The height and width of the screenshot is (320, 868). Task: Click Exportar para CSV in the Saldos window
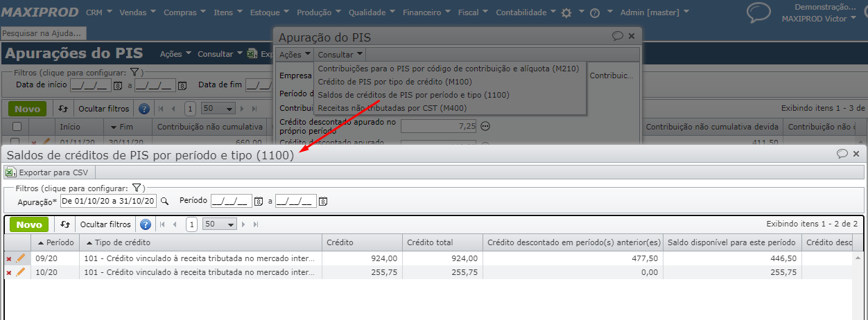(x=46, y=172)
